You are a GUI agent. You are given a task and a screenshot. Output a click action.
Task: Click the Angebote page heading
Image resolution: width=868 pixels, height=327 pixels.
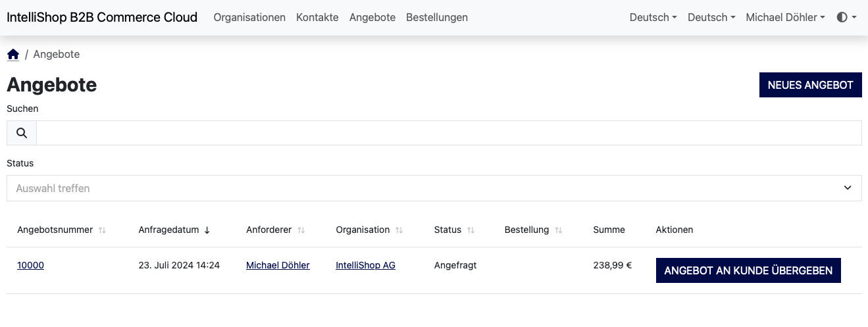click(x=52, y=85)
